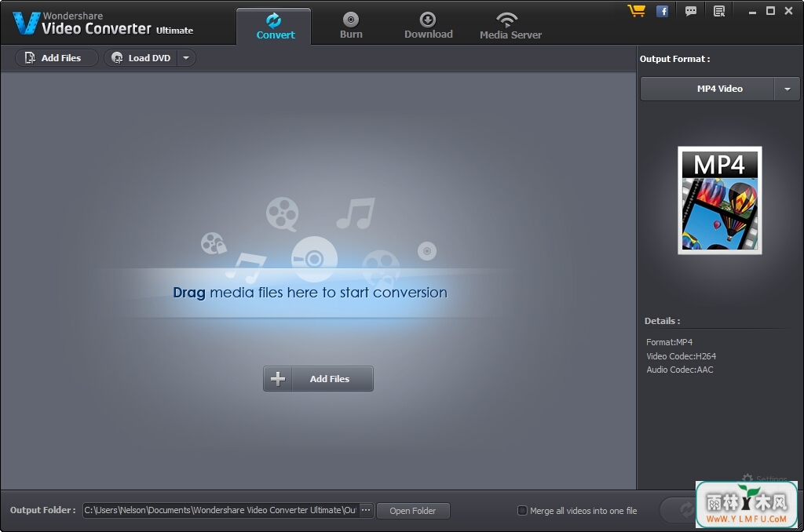Click the 'Video Codec:H264' detail text
The image size is (804, 532).
681,356
